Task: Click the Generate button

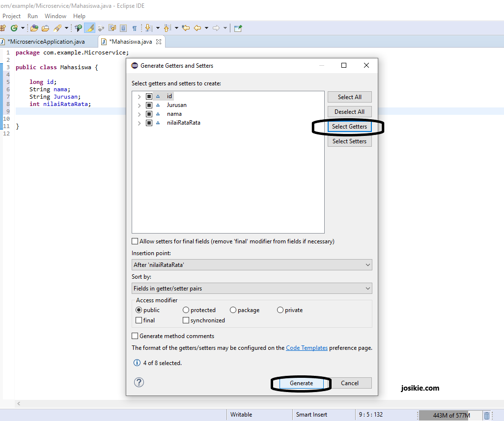Action: 301,383
